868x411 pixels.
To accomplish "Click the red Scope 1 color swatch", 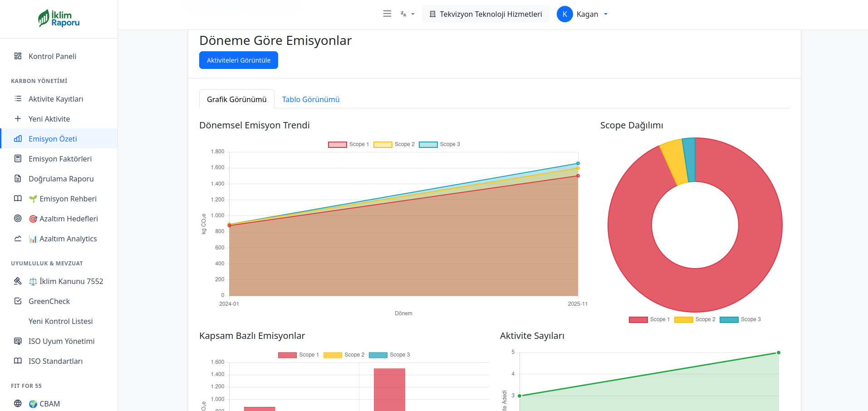I will 338,144.
